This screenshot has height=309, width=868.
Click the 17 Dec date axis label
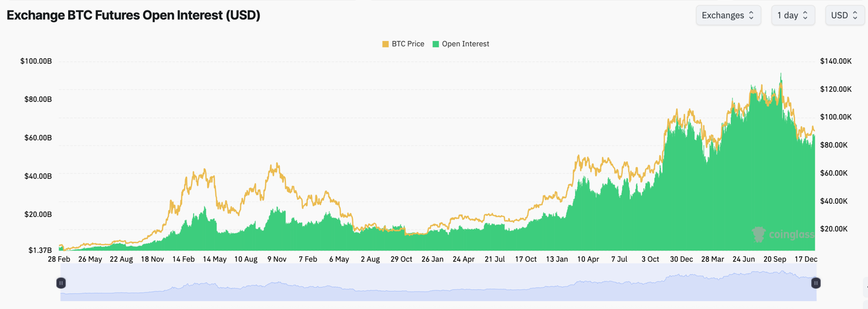pos(806,259)
